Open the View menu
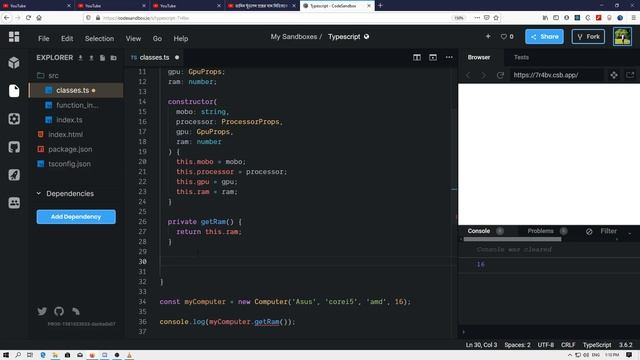The image size is (640, 360). [133, 39]
